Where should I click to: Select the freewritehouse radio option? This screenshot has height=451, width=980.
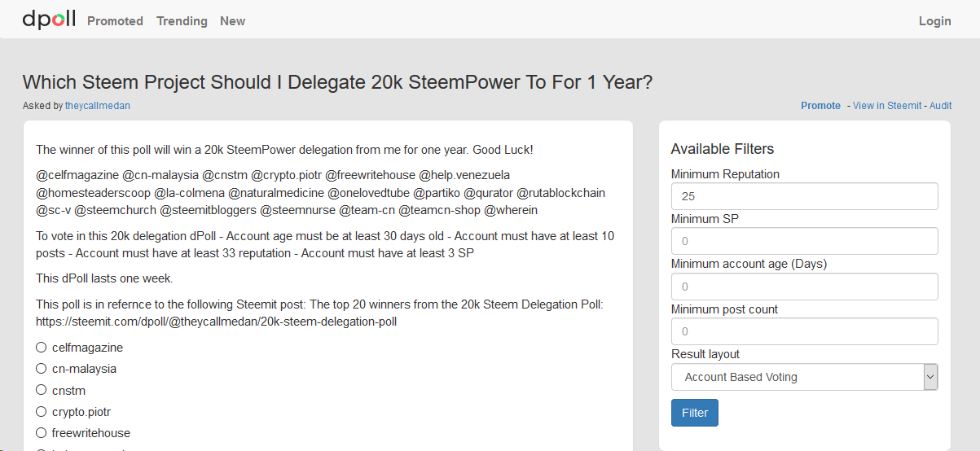click(x=42, y=432)
